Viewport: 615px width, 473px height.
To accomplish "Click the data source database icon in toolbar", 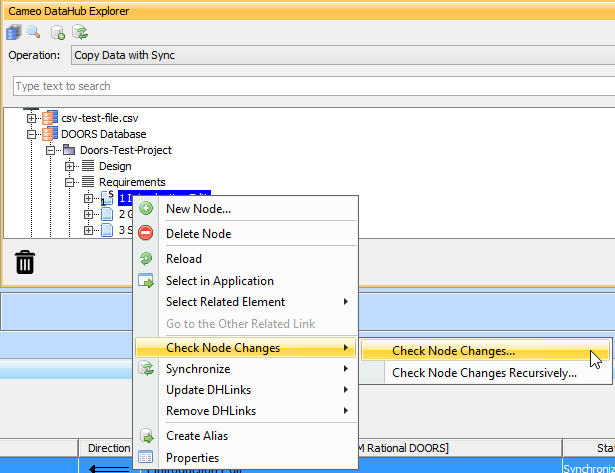I will tap(14, 32).
